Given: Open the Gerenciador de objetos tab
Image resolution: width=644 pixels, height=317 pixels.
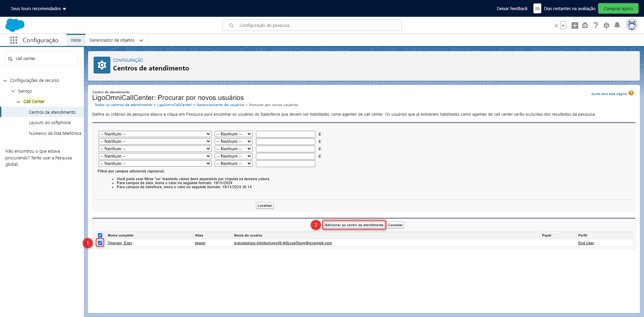Looking at the screenshot, I should [x=112, y=40].
